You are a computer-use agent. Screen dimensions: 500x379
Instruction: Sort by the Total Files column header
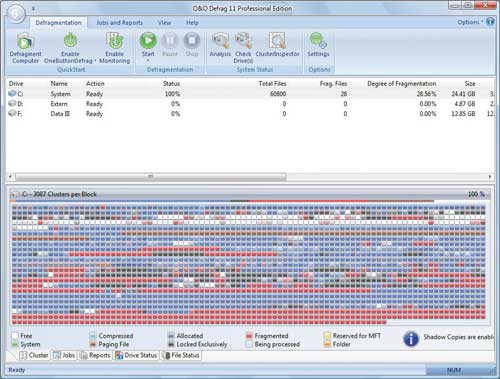272,83
